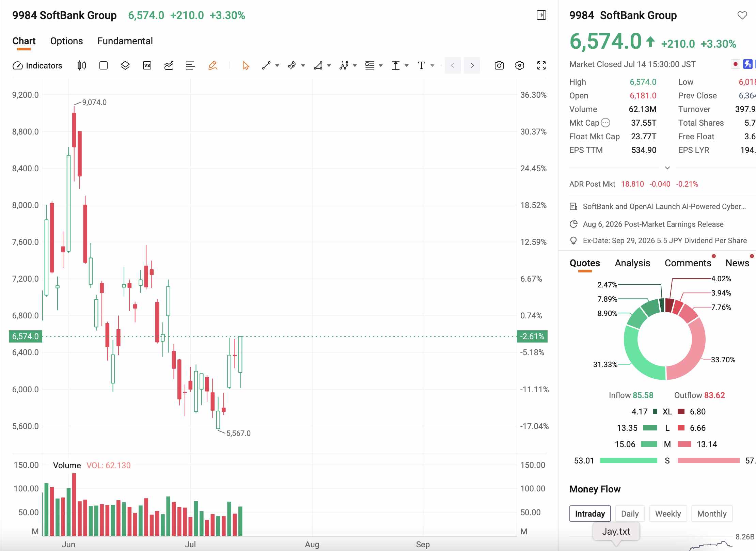This screenshot has height=551, width=756.
Task: Select the cursor pointer tool
Action: (x=246, y=65)
